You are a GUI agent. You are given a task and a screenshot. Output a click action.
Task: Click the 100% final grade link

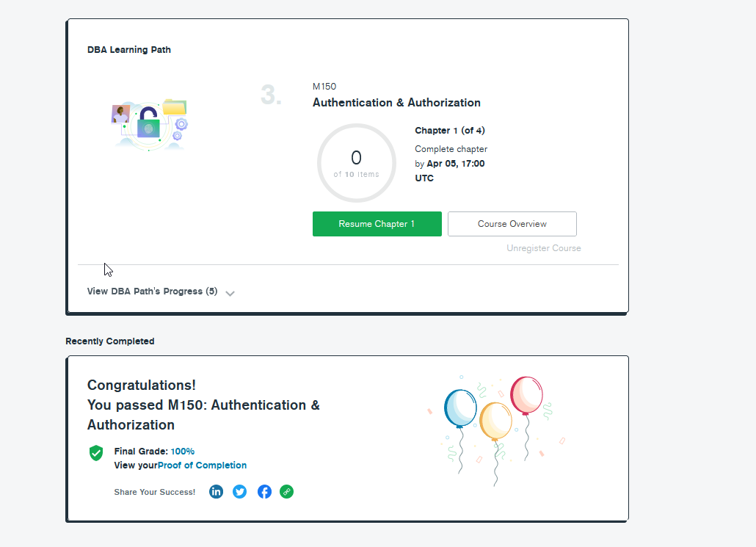[183, 451]
